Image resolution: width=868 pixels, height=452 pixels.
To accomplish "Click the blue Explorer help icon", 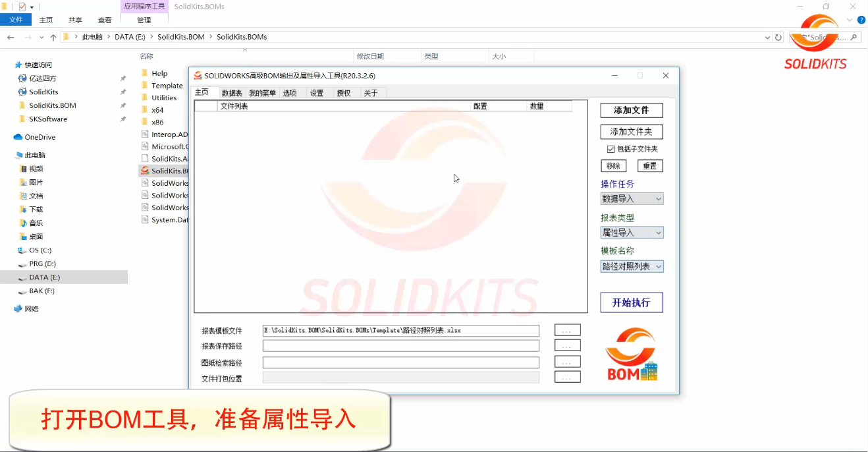I will (861, 20).
